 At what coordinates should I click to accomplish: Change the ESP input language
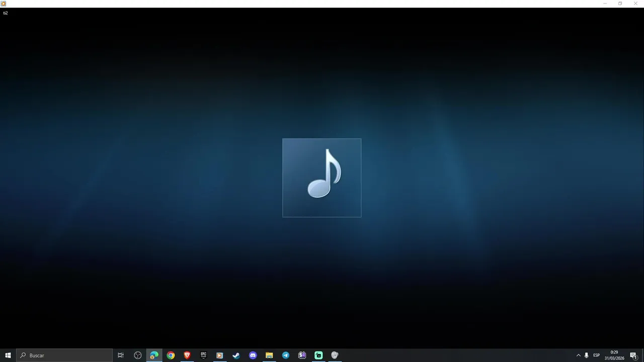click(x=596, y=355)
